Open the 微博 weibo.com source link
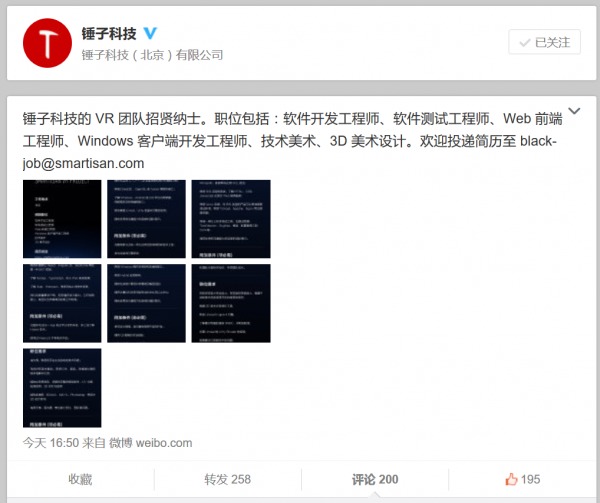Image resolution: width=600 pixels, height=503 pixels. tap(150, 442)
